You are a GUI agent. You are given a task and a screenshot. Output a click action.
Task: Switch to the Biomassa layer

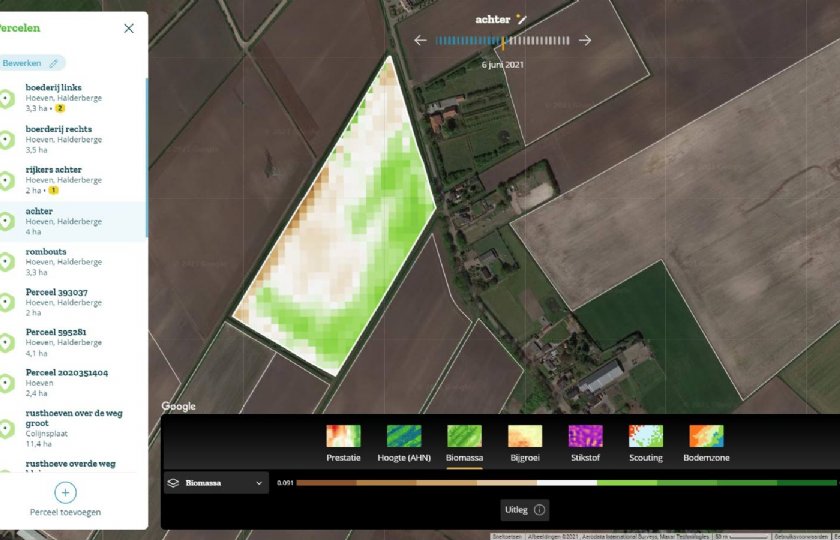tap(464, 436)
